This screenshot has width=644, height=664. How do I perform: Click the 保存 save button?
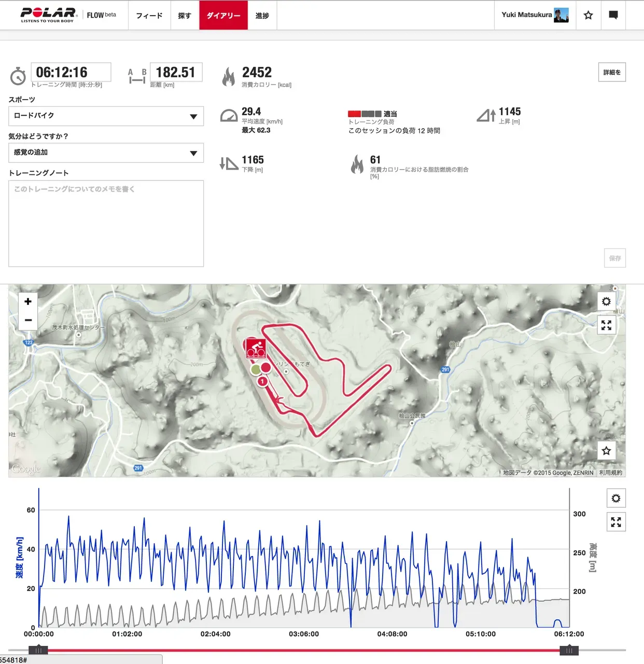pos(614,258)
